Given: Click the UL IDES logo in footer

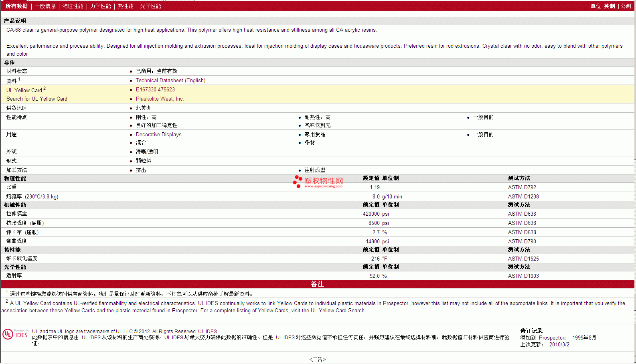Looking at the screenshot, I should 16,334.
